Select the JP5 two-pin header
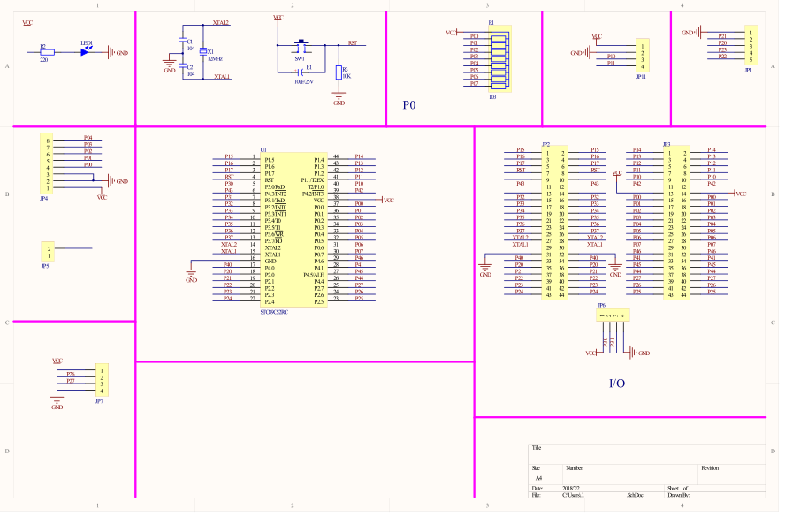This screenshot has width=800, height=532. pyautogui.click(x=48, y=252)
